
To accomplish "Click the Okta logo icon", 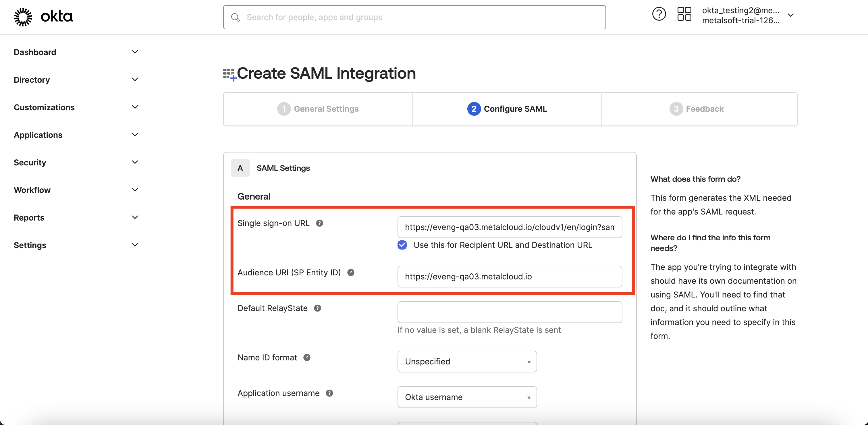I will tap(23, 17).
